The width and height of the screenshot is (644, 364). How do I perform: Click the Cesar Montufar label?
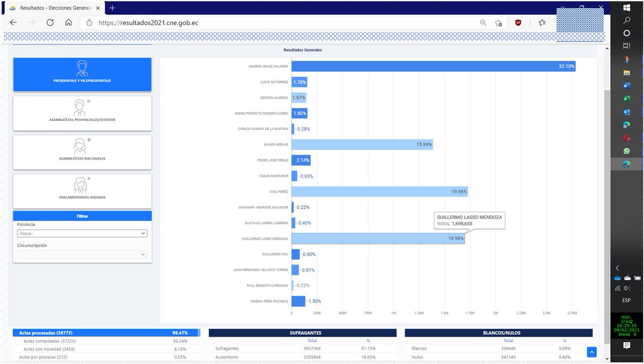(274, 176)
